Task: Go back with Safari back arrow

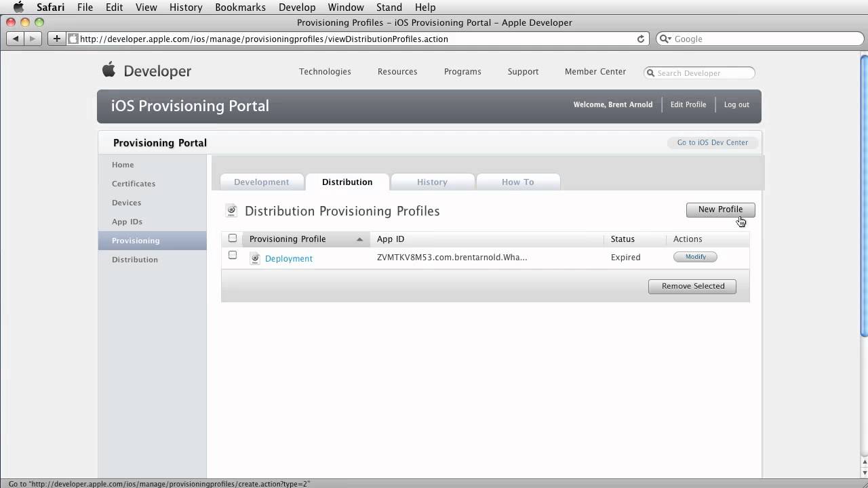Action: click(16, 39)
